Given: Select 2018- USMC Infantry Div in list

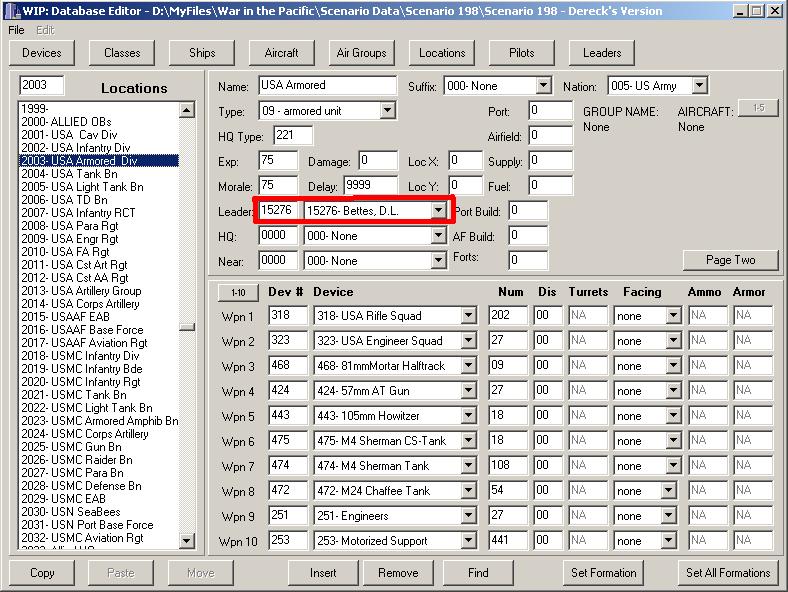Looking at the screenshot, I should tap(98, 356).
